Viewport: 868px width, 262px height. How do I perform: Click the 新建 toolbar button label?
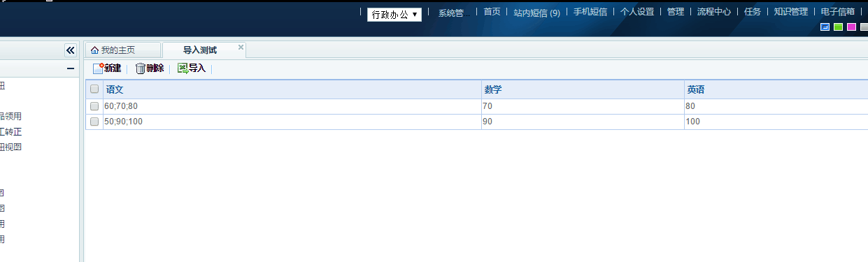point(113,68)
